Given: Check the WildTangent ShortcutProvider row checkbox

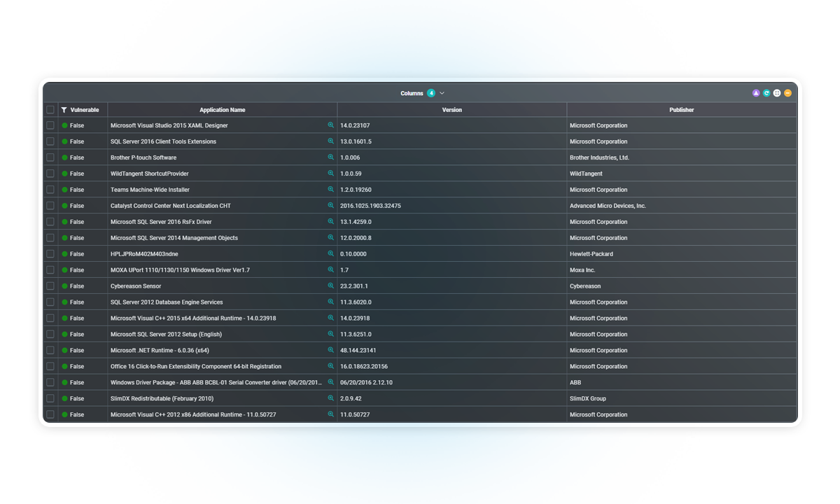Looking at the screenshot, I should [x=50, y=174].
